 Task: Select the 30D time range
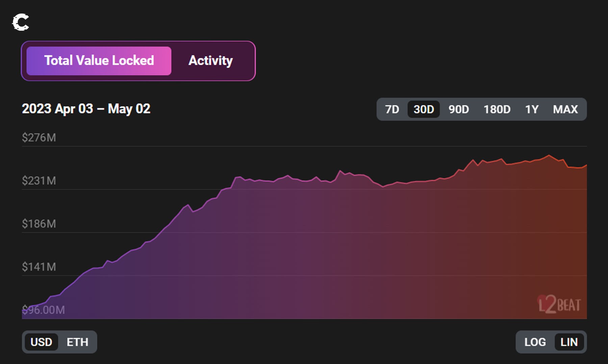click(x=424, y=109)
